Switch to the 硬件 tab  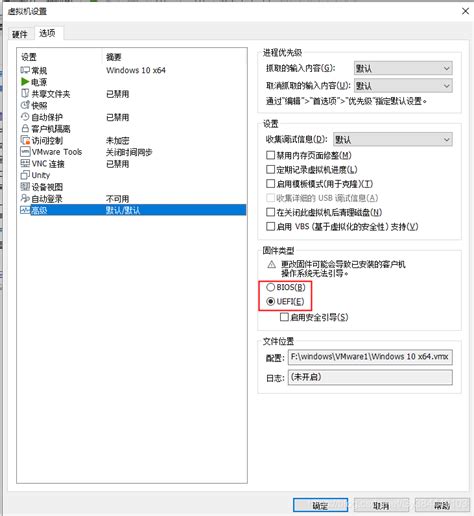(20, 34)
